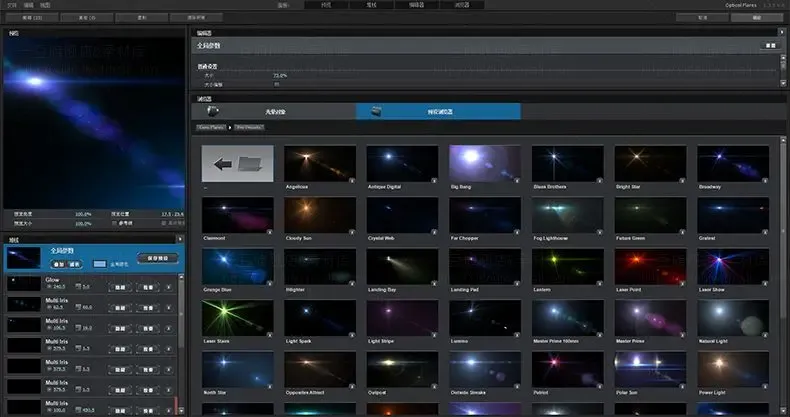This screenshot has height=417, width=790.
Task: Collapse the stack panel using its arrow
Action: (180, 240)
